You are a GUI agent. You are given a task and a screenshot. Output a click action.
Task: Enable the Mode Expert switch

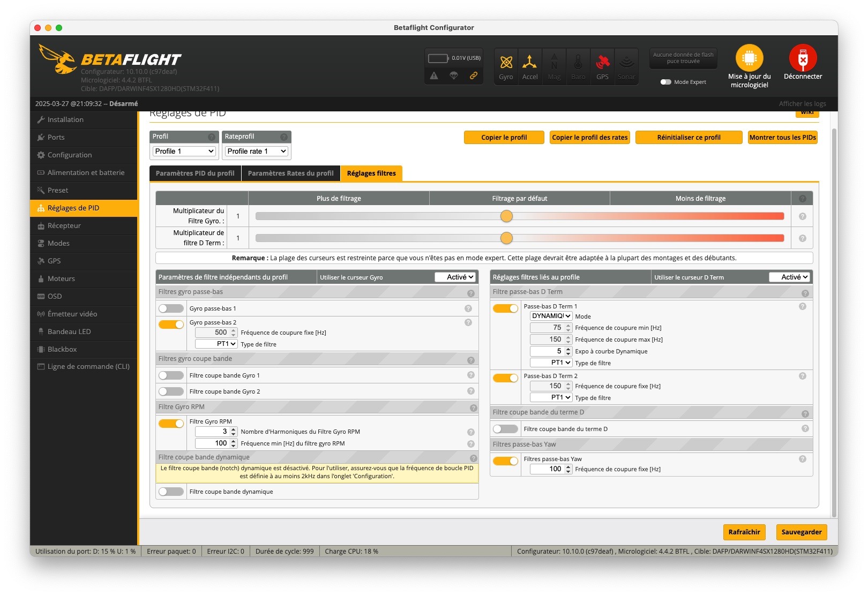click(666, 82)
